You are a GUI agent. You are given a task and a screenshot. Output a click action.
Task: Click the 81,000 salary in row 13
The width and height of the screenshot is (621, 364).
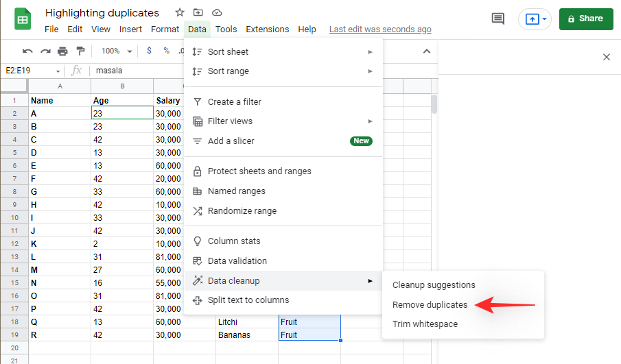[169, 257]
